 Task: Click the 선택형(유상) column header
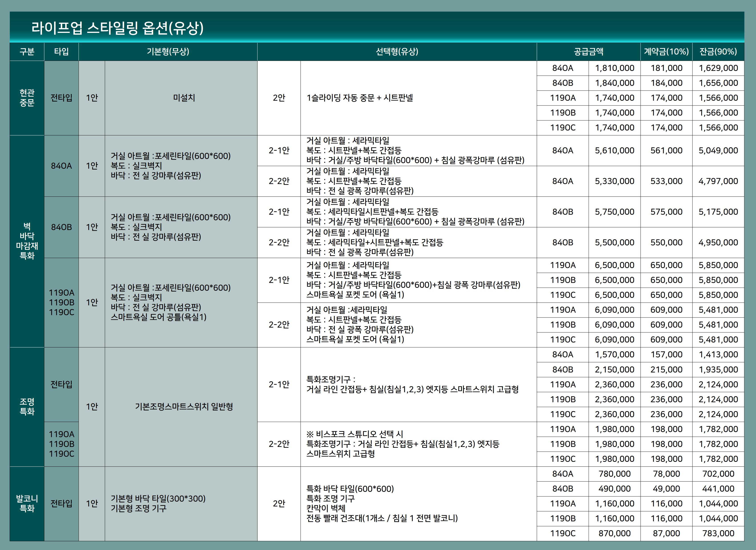tap(397, 52)
